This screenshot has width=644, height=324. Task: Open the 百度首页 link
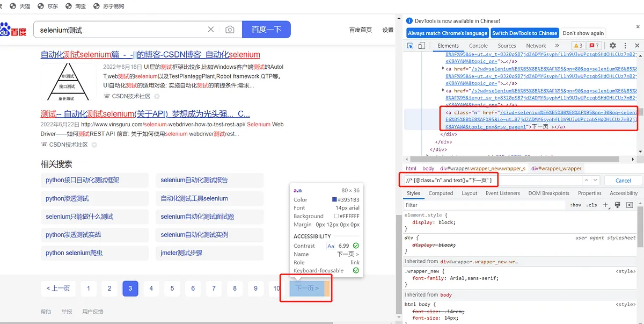[x=360, y=30]
